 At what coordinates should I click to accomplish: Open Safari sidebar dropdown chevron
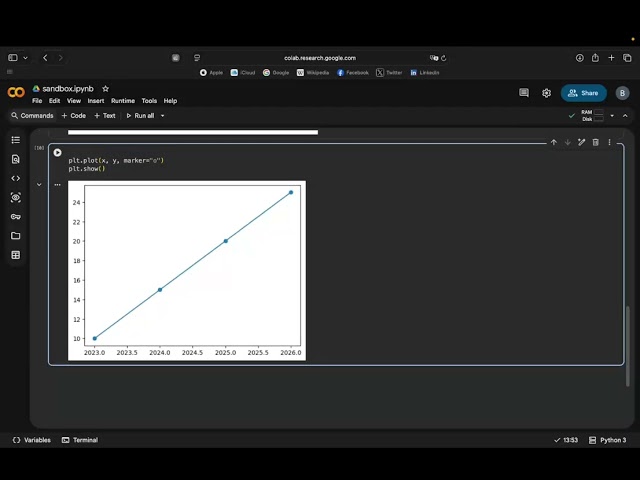tap(25, 58)
